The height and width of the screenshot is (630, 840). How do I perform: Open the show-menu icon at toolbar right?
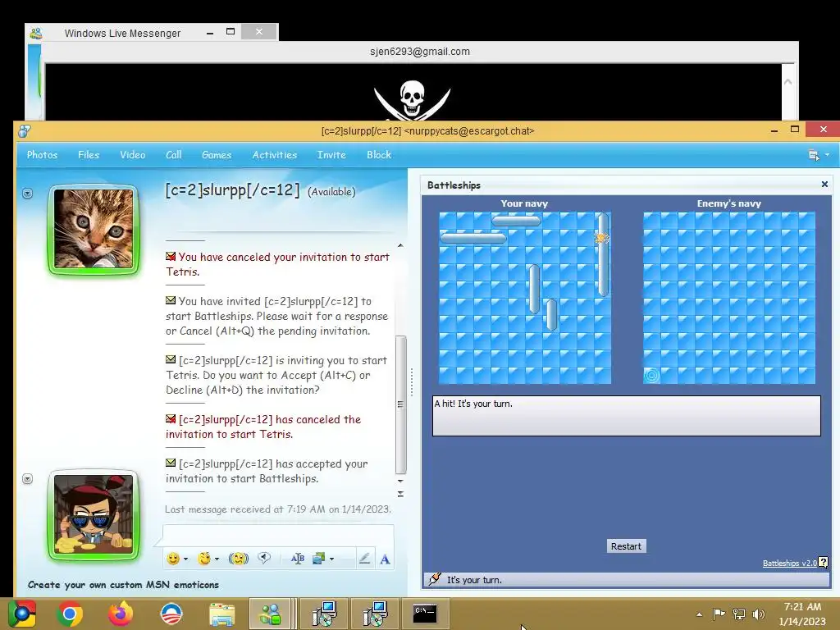[x=813, y=155]
